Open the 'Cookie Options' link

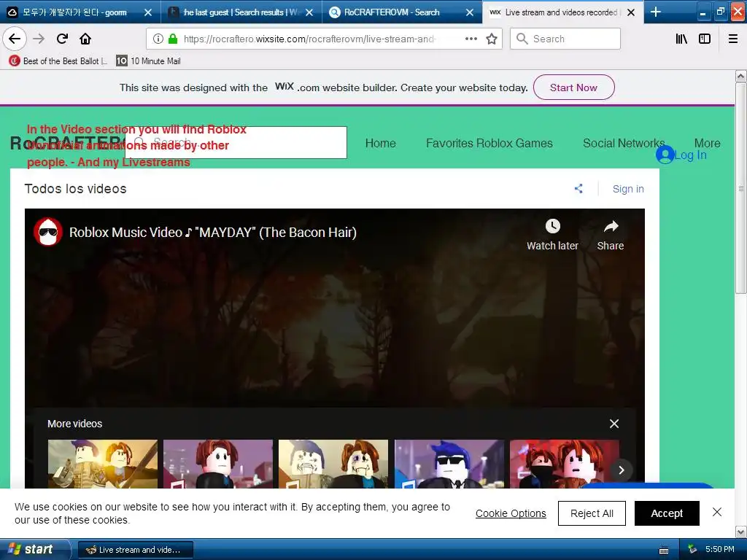[x=511, y=513]
